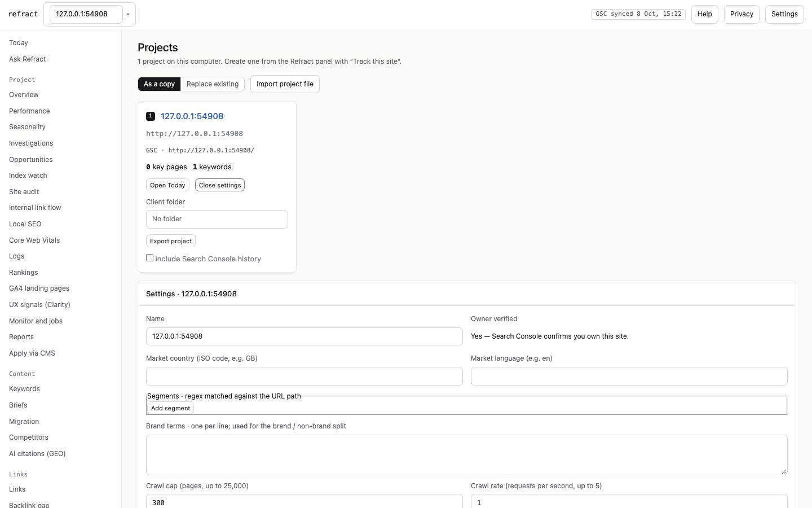Click the Crawl rate field showing 1
812x508 pixels.
coord(629,502)
